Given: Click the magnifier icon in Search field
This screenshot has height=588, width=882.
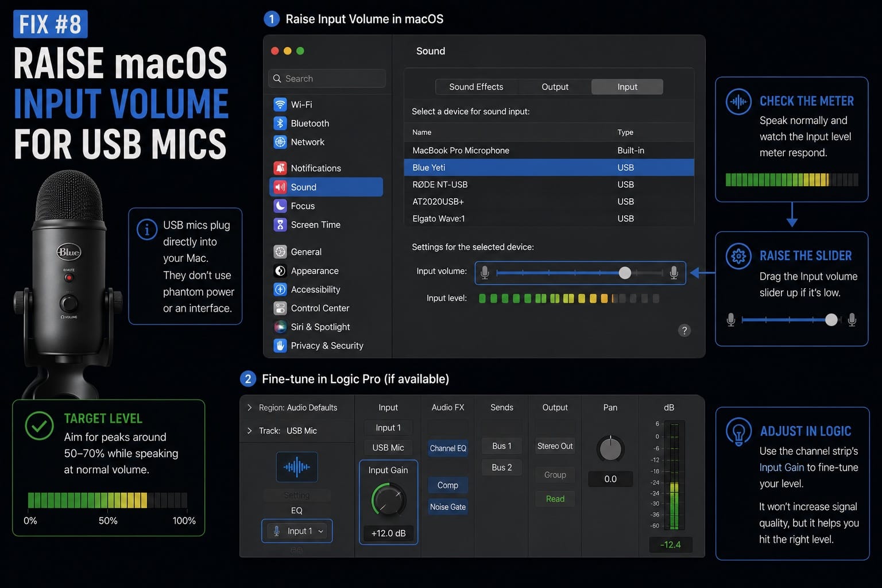Looking at the screenshot, I should pyautogui.click(x=277, y=79).
